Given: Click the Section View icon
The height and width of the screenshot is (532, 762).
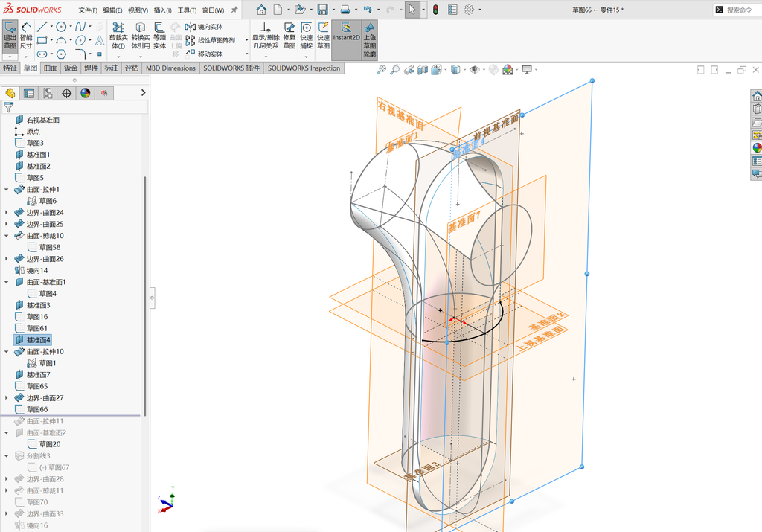Looking at the screenshot, I should (423, 70).
